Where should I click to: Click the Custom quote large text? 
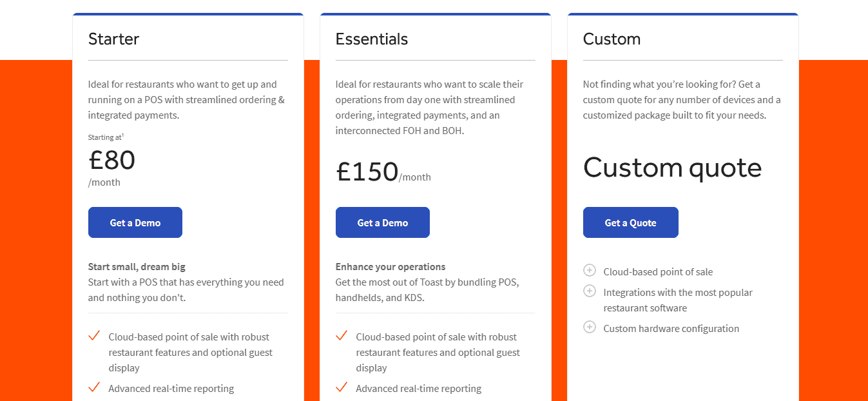(x=672, y=168)
